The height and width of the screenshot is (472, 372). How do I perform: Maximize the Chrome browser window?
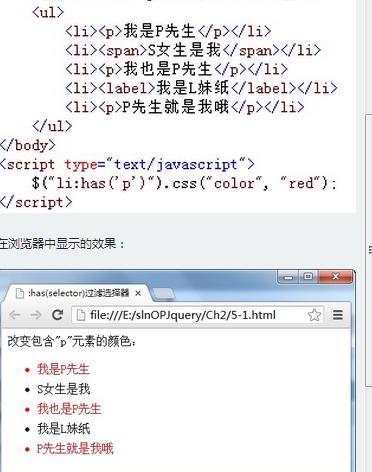(308, 277)
